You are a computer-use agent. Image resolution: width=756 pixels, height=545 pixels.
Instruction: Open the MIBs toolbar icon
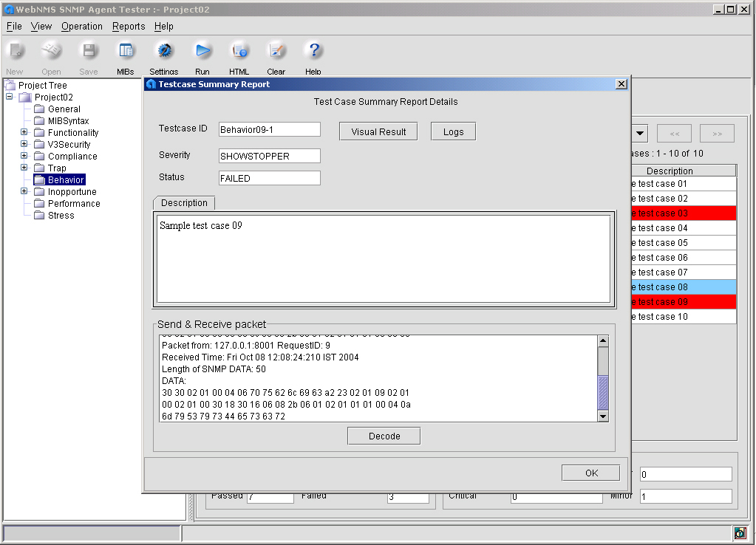click(x=126, y=51)
